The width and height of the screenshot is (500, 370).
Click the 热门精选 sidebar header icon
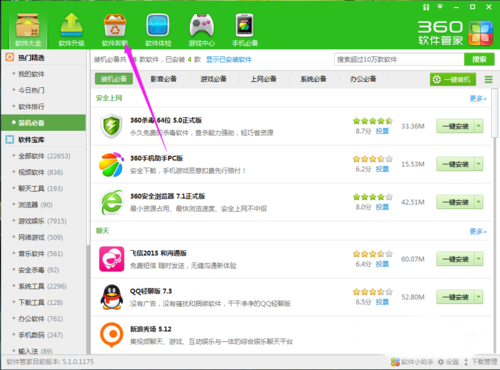tap(10, 57)
